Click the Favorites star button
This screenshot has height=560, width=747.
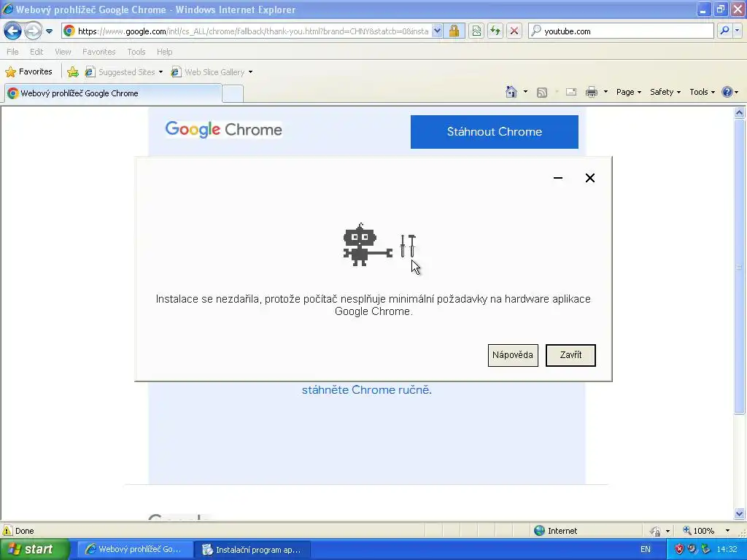point(28,72)
